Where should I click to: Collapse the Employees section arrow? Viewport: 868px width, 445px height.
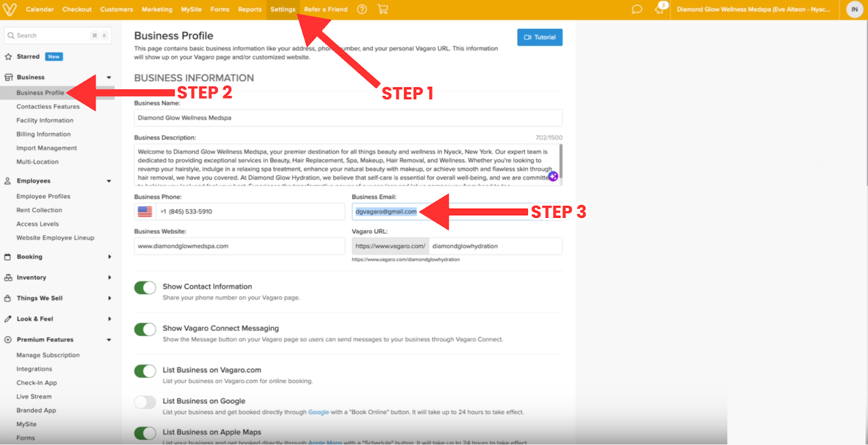coord(109,181)
